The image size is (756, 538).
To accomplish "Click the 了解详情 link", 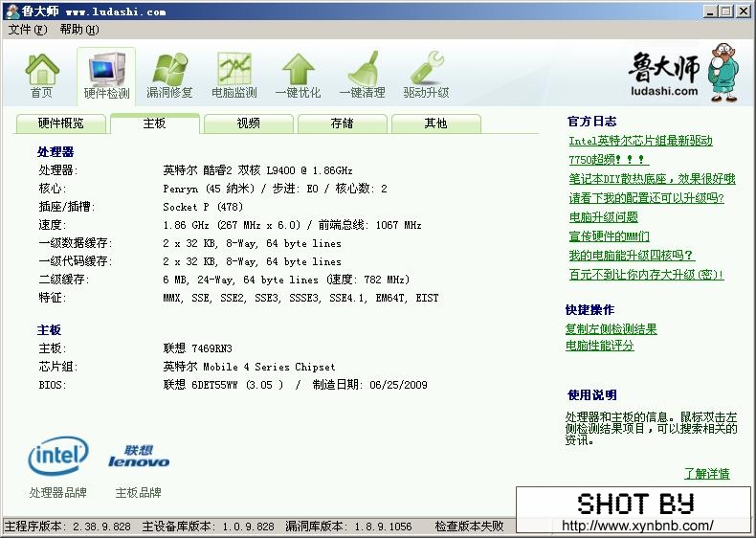I will click(707, 473).
